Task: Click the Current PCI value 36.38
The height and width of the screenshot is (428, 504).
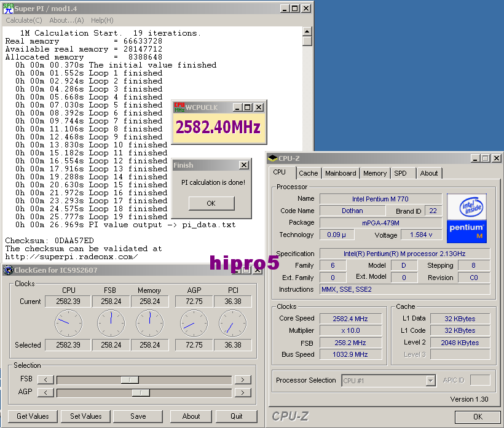Action: pyautogui.click(x=233, y=302)
